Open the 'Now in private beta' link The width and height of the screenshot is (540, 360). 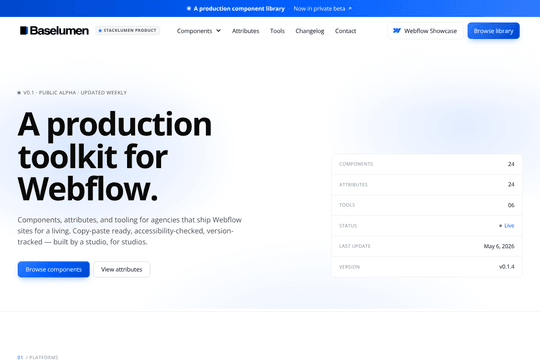[x=323, y=9]
